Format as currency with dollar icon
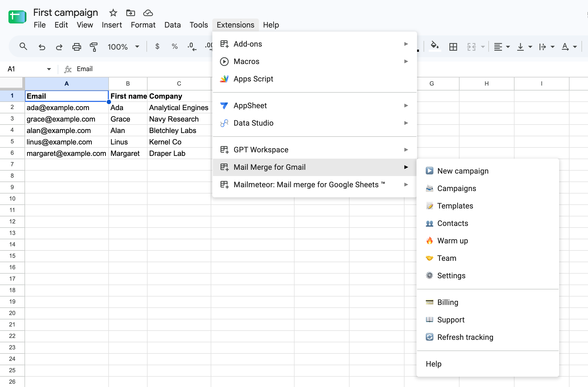This screenshot has width=588, height=387. coord(157,47)
